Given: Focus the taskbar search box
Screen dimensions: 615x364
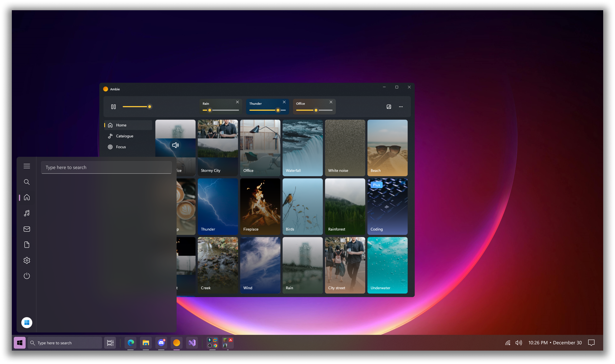Looking at the screenshot, I should click(65, 343).
